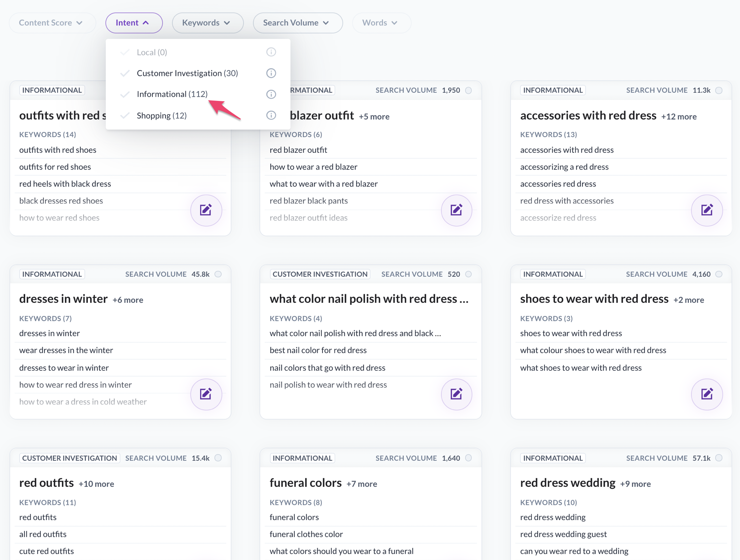
Task: Click info icon beside Shopping option
Action: tap(271, 115)
